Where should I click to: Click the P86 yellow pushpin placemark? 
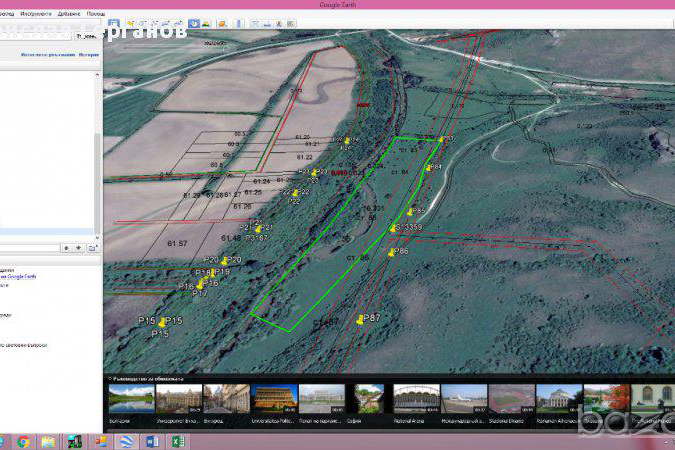pos(391,252)
